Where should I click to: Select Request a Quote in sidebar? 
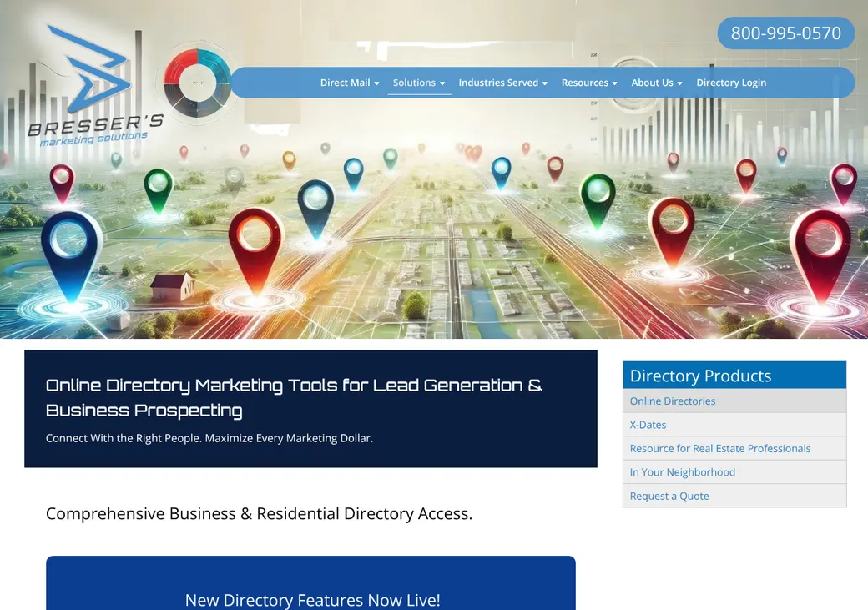coord(734,496)
